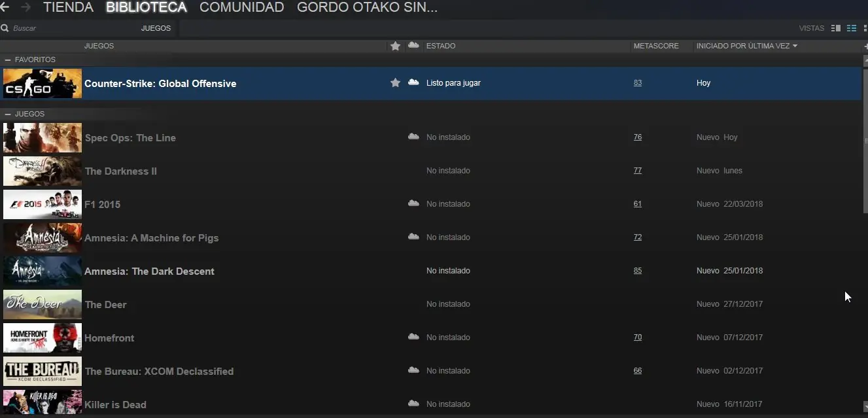Viewport: 868px width, 418px height.
Task: Click cloud icon on Homefront row
Action: pyautogui.click(x=413, y=337)
